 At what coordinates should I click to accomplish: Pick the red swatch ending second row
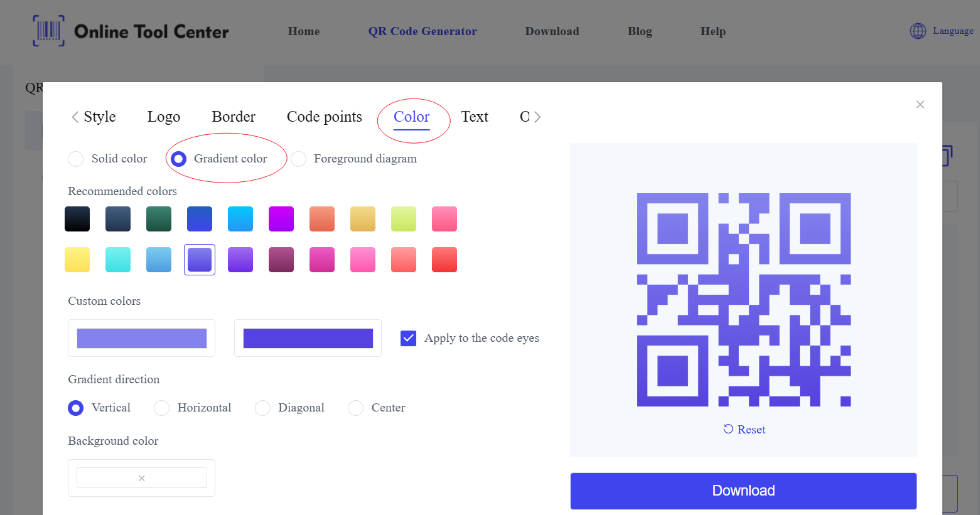pyautogui.click(x=444, y=260)
